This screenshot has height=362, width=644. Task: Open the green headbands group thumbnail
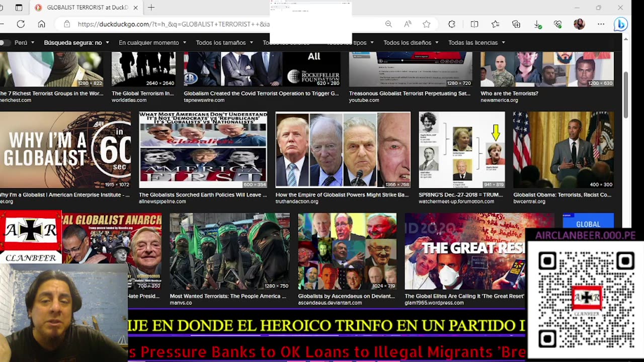pyautogui.click(x=229, y=251)
